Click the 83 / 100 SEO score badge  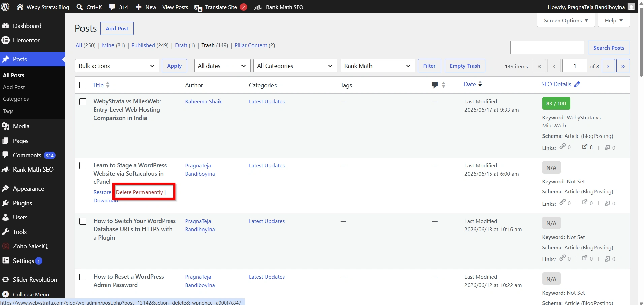coord(556,103)
